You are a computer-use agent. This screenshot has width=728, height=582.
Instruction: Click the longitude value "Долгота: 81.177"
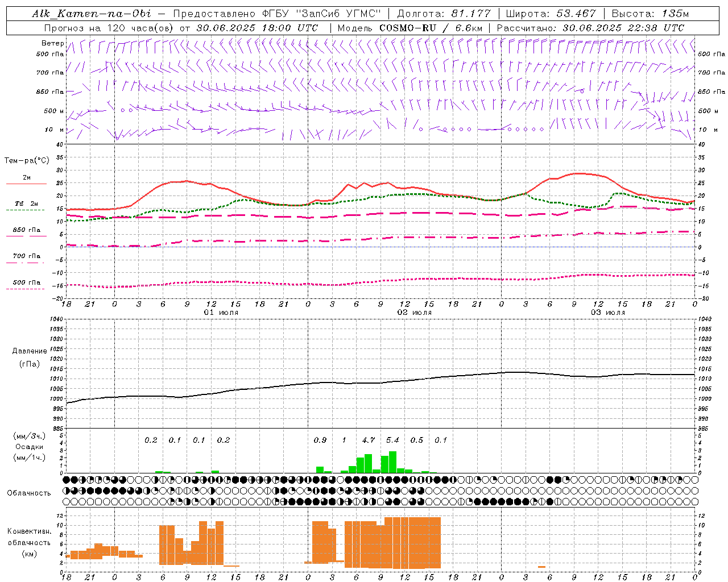(x=444, y=14)
